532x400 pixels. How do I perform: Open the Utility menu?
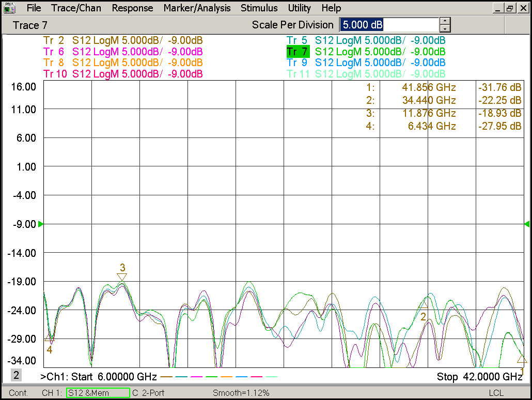pyautogui.click(x=299, y=8)
